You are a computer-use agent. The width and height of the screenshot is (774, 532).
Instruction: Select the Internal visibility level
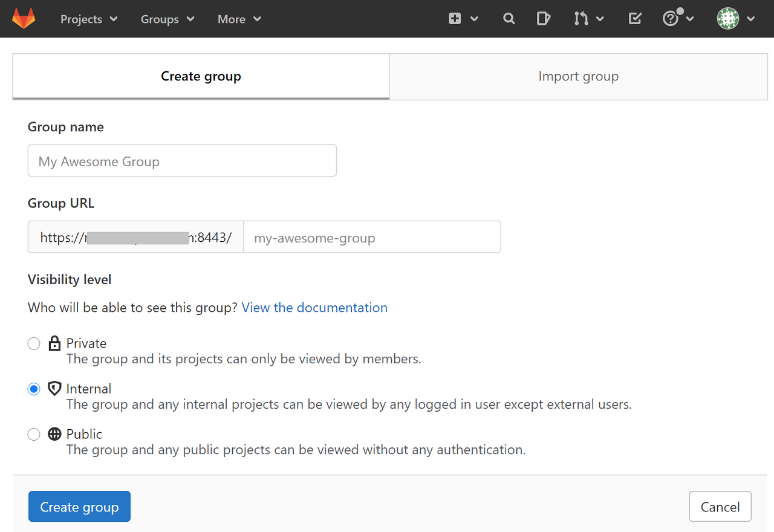point(34,389)
